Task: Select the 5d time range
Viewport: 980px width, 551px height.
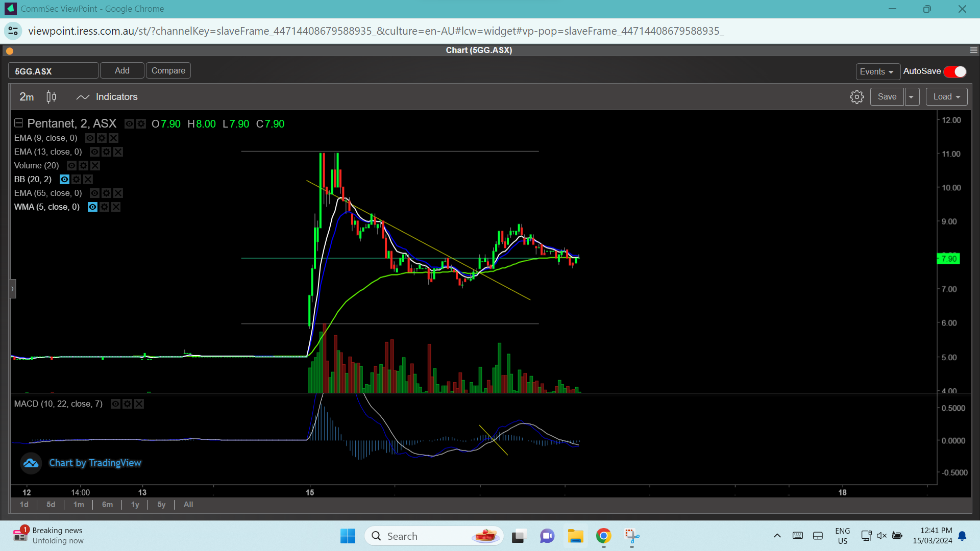Action: pos(51,505)
